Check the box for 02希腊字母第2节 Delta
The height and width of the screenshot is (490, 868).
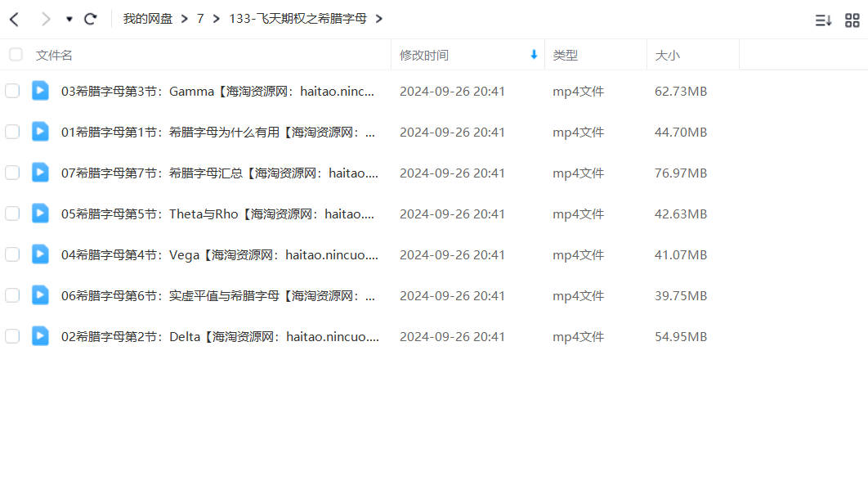[12, 336]
